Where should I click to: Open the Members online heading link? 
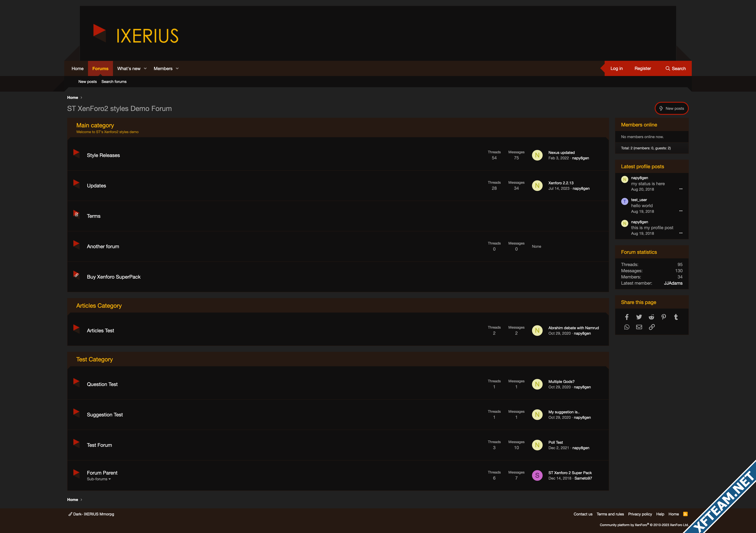tap(639, 125)
